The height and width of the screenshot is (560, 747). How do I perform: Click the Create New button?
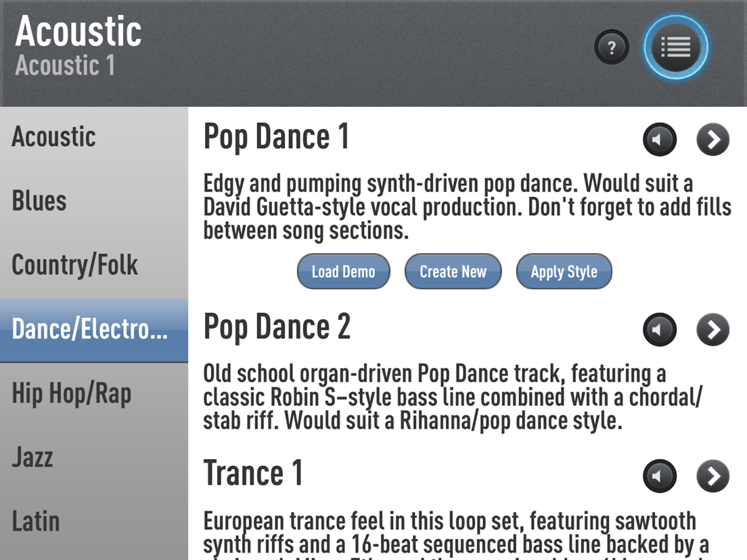pos(453,271)
